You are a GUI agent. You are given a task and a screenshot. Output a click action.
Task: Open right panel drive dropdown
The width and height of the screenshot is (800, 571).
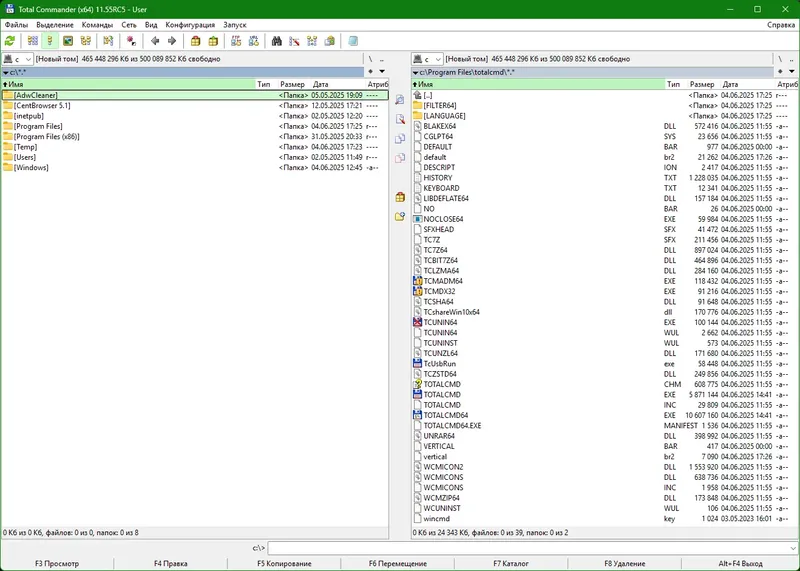pyautogui.click(x=428, y=59)
